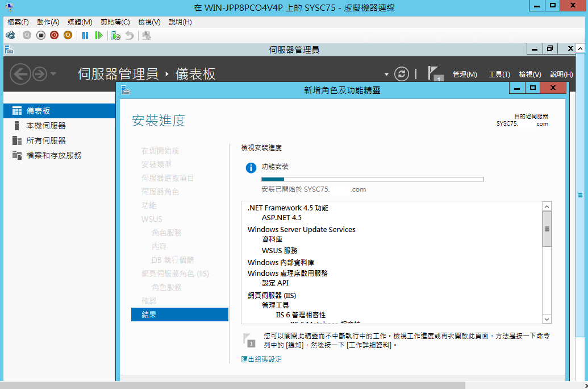The height and width of the screenshot is (389, 588).
Task: Create a VM checkpoint from the toolbar
Action: click(115, 36)
